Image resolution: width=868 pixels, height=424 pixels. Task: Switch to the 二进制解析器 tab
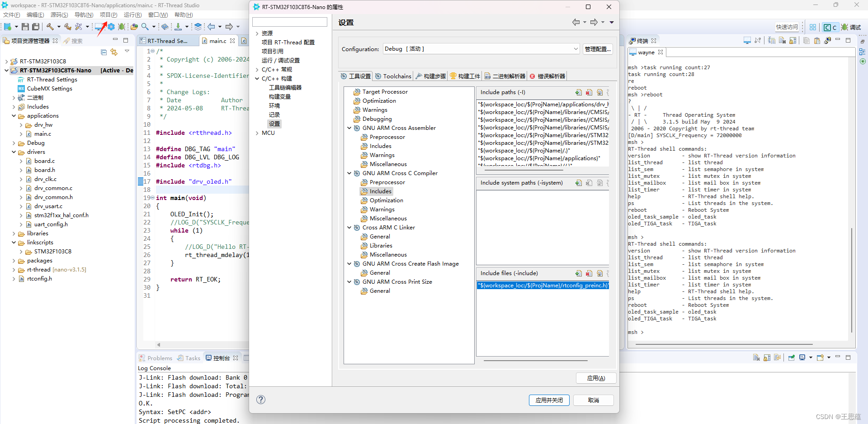(x=505, y=76)
